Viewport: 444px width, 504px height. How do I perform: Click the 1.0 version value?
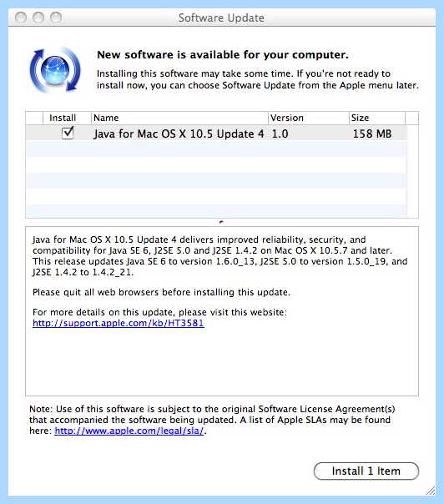point(280,134)
